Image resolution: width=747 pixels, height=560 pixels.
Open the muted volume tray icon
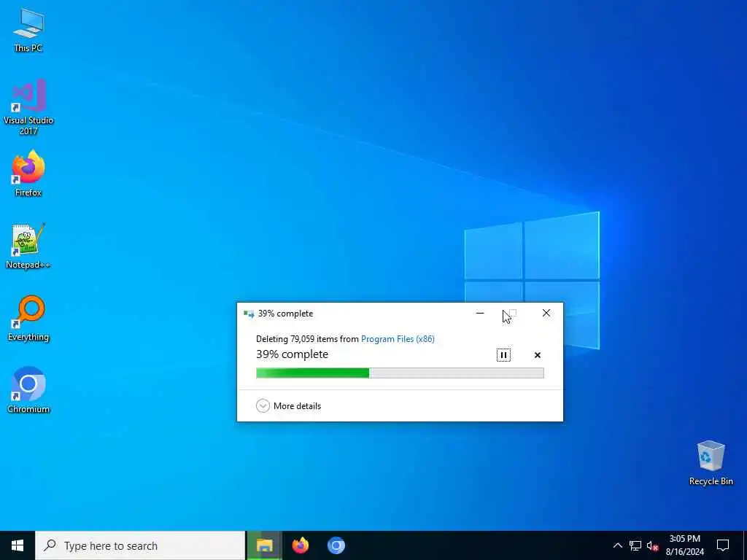[652, 545]
